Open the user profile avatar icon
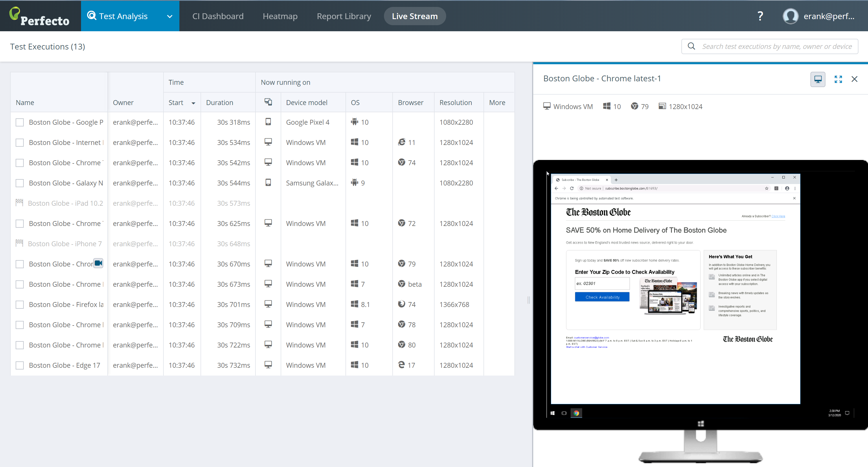 point(790,16)
